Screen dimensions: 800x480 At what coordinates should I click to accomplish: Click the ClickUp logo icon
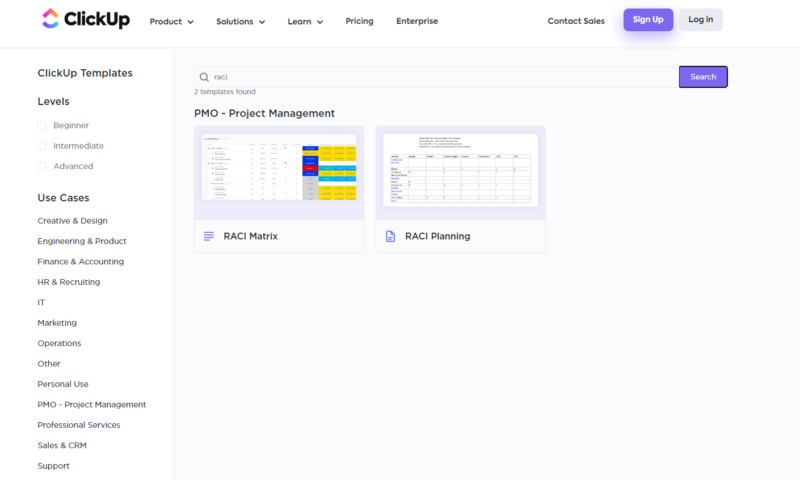[x=50, y=20]
